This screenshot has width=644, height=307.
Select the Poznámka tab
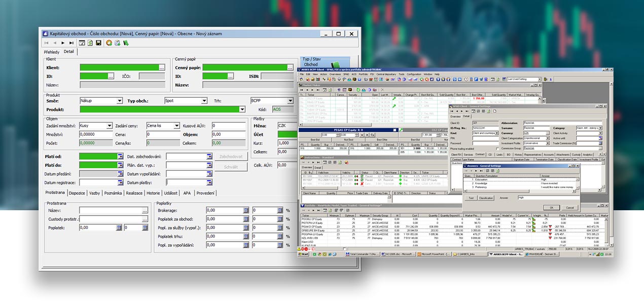pyautogui.click(x=113, y=193)
